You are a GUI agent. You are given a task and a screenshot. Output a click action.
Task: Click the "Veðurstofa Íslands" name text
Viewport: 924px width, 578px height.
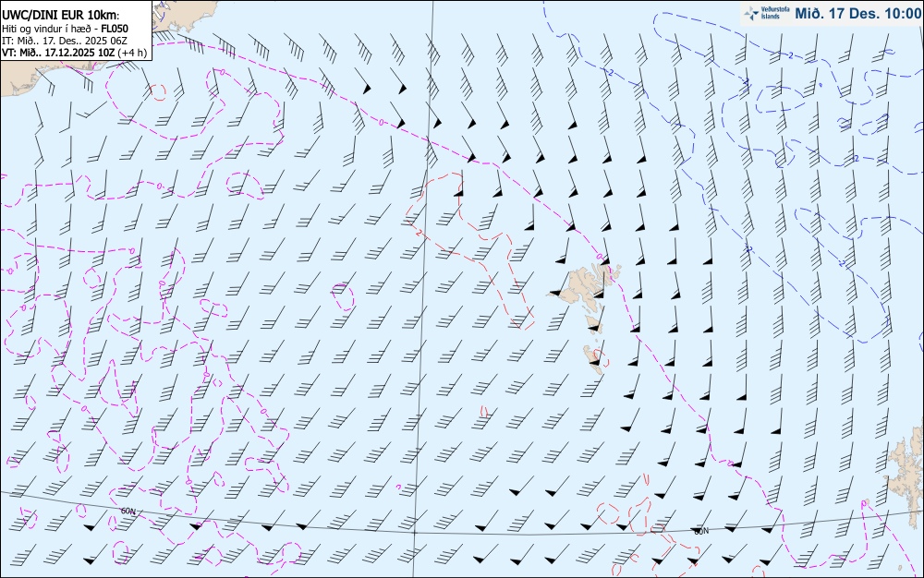[775, 13]
